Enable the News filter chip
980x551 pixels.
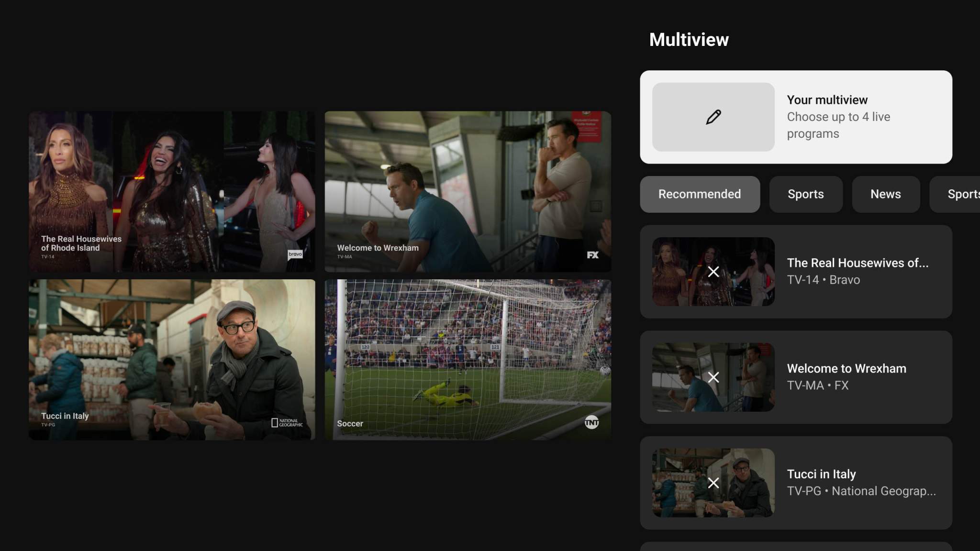(886, 194)
